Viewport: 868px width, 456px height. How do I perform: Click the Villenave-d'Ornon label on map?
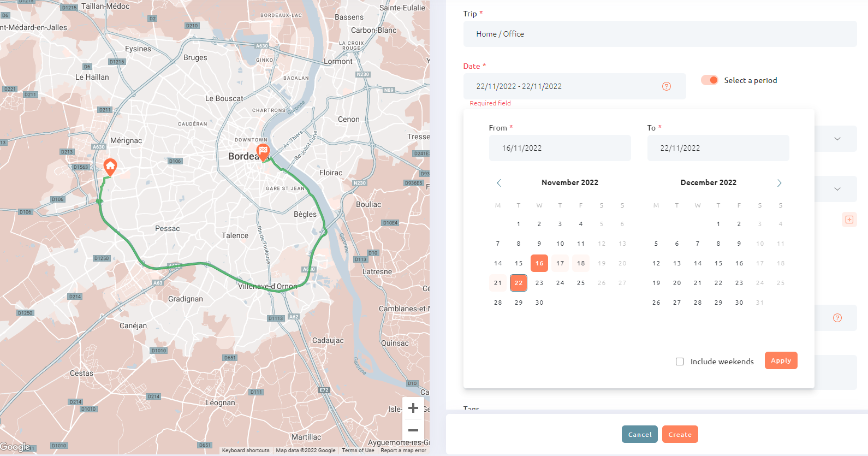[x=267, y=286]
